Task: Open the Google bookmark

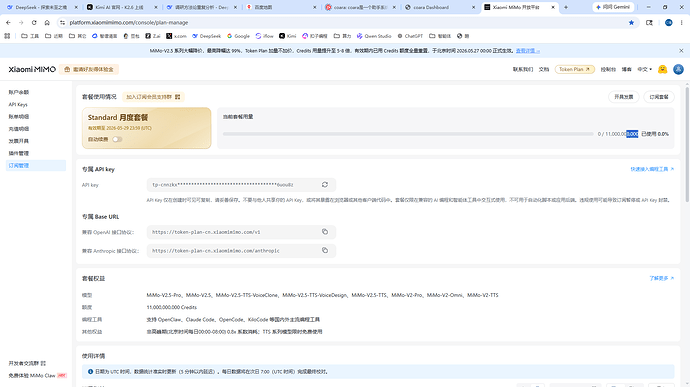Action: pyautogui.click(x=238, y=36)
